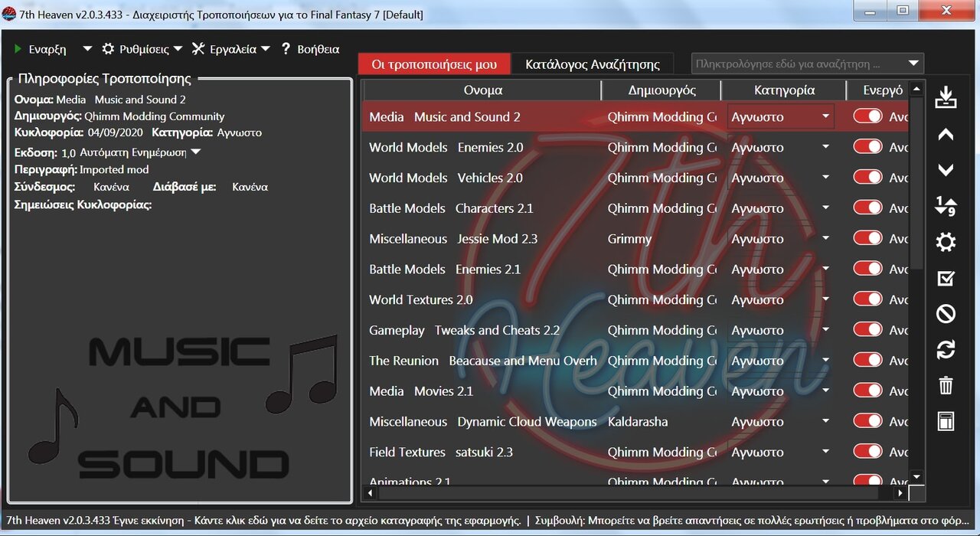Open category dropdown for World Models Enemies 2.0
The width and height of the screenshot is (980, 536).
pyautogui.click(x=825, y=147)
